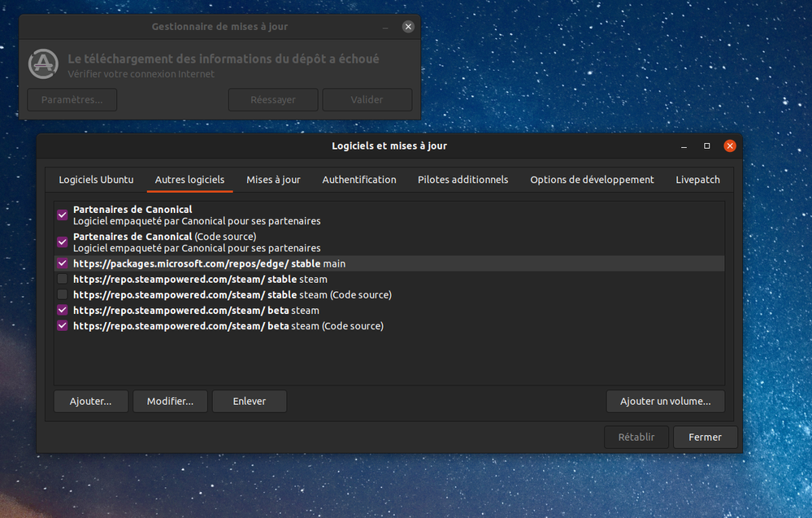
Task: Open the Pilotes additionnels tab
Action: tap(463, 180)
